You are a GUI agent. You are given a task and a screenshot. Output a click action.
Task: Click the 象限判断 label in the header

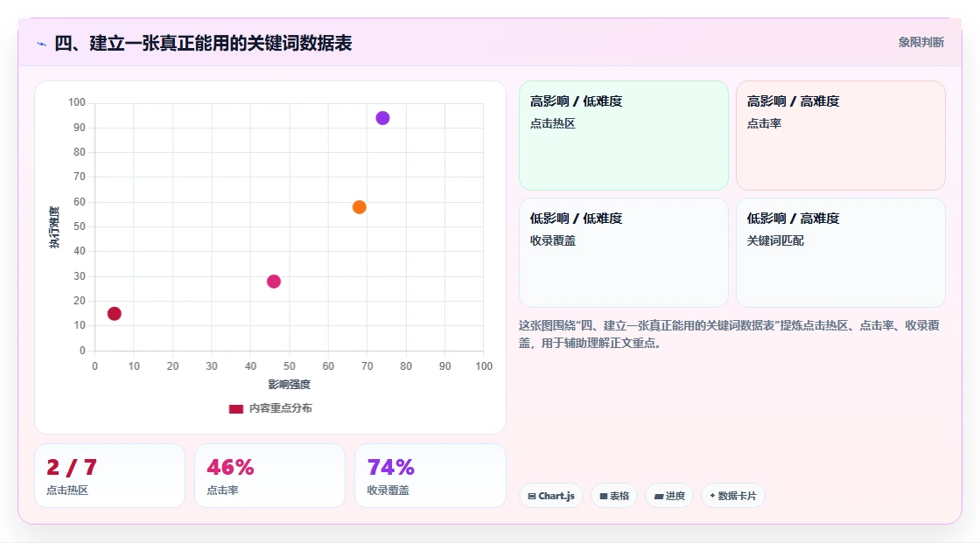pyautogui.click(x=920, y=43)
